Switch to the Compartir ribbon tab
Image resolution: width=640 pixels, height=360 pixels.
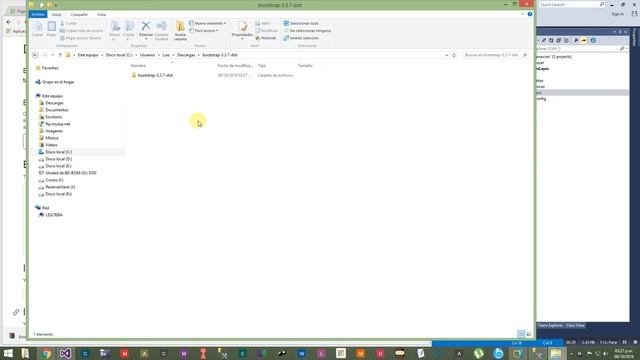click(x=79, y=14)
